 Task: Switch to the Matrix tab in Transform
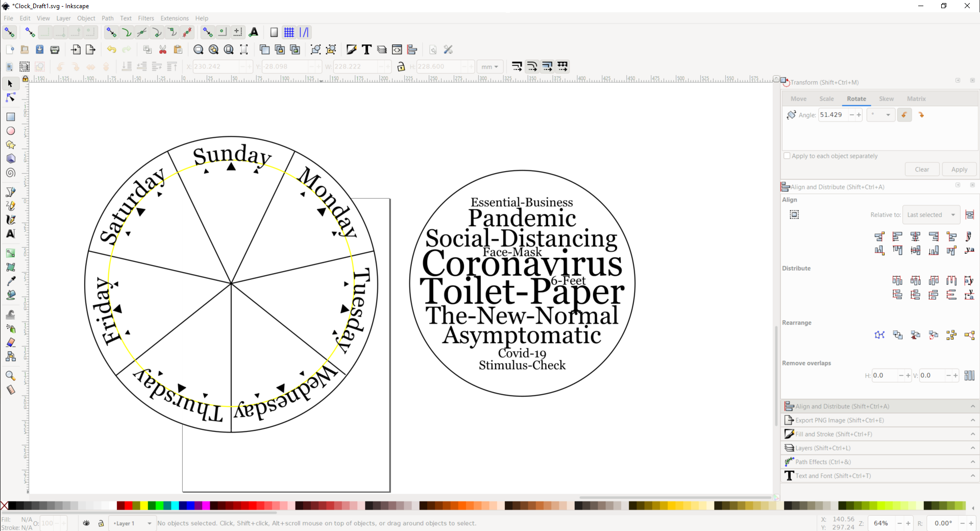[916, 99]
